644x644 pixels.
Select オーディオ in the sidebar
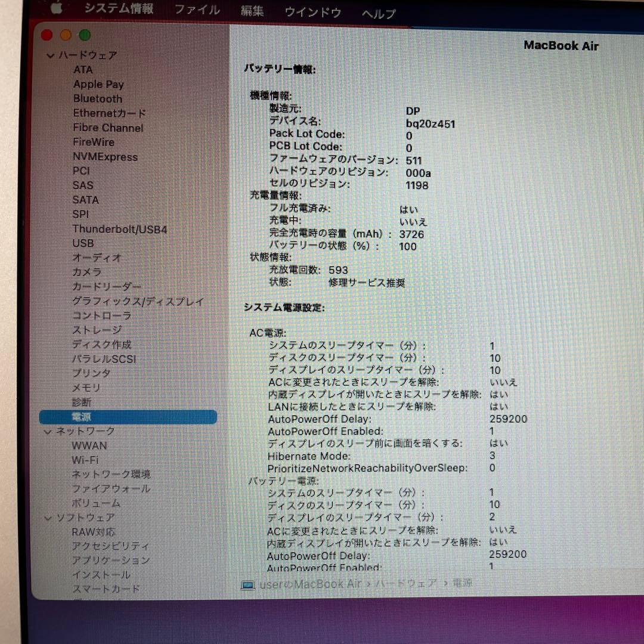97,258
